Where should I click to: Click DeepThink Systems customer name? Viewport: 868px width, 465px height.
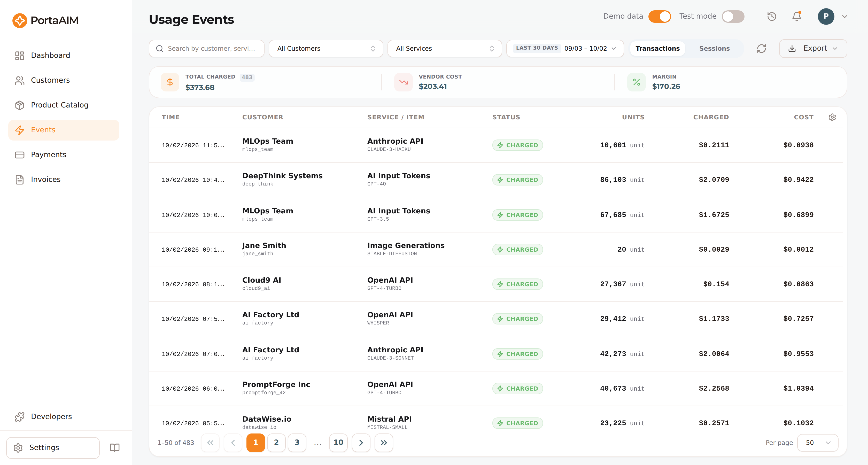[282, 176]
